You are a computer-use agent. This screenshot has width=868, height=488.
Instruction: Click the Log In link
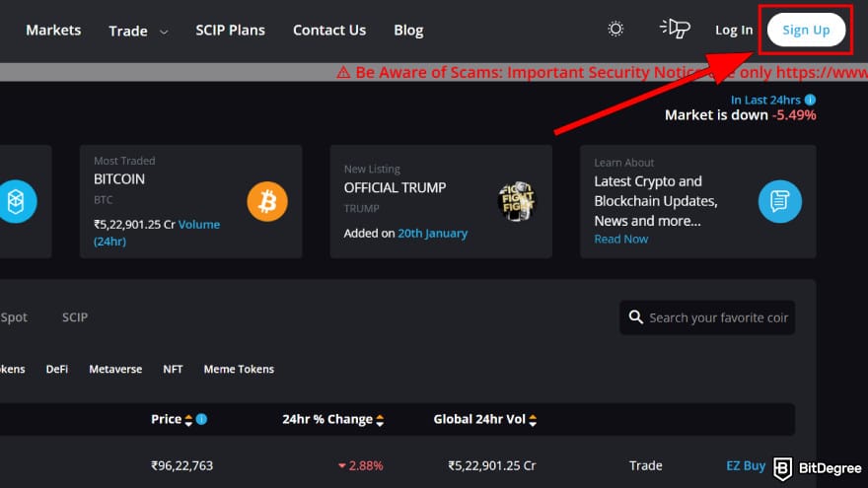[x=734, y=30]
